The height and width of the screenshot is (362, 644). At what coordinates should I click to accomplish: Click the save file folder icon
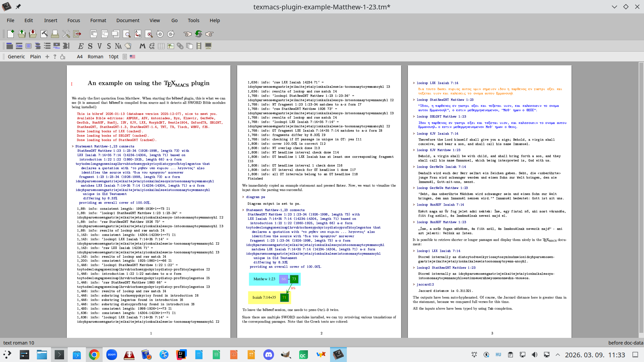(33, 34)
